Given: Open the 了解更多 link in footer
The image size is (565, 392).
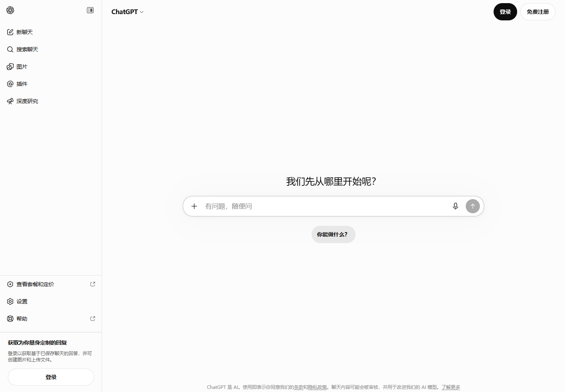Looking at the screenshot, I should [x=451, y=387].
